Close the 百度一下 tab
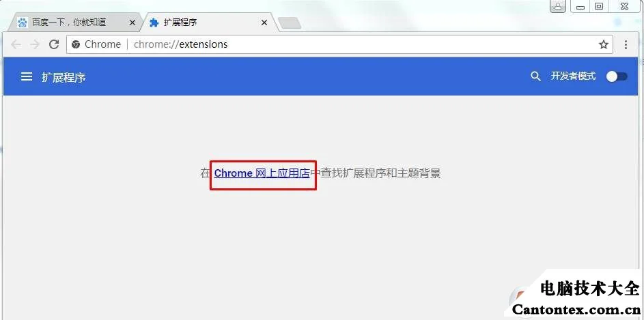 point(132,23)
